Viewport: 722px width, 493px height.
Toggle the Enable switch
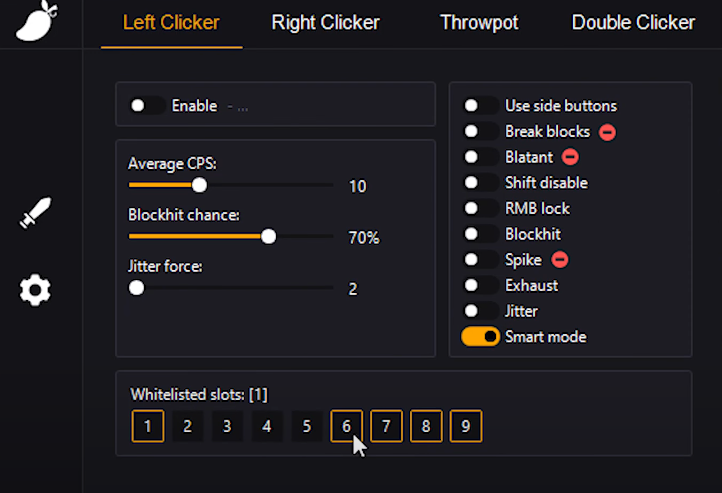click(147, 106)
